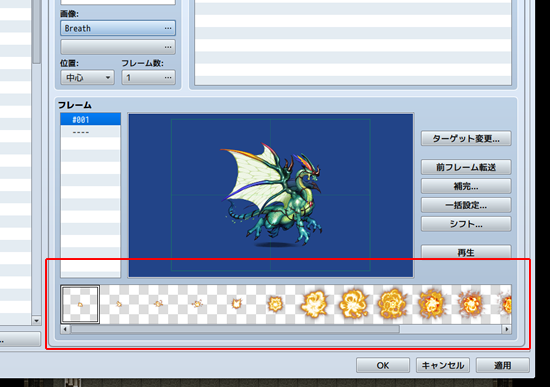The image size is (550, 387).
Task: Open the 補完... dialog button
Action: point(466,186)
